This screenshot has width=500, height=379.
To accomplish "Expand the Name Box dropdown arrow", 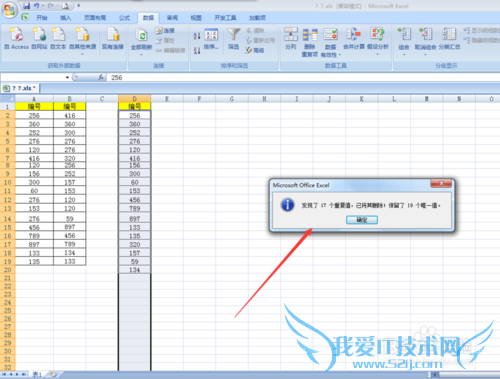I will 67,77.
